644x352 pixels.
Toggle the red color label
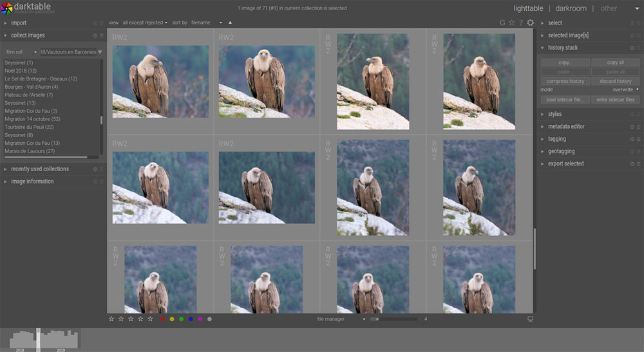(x=162, y=319)
